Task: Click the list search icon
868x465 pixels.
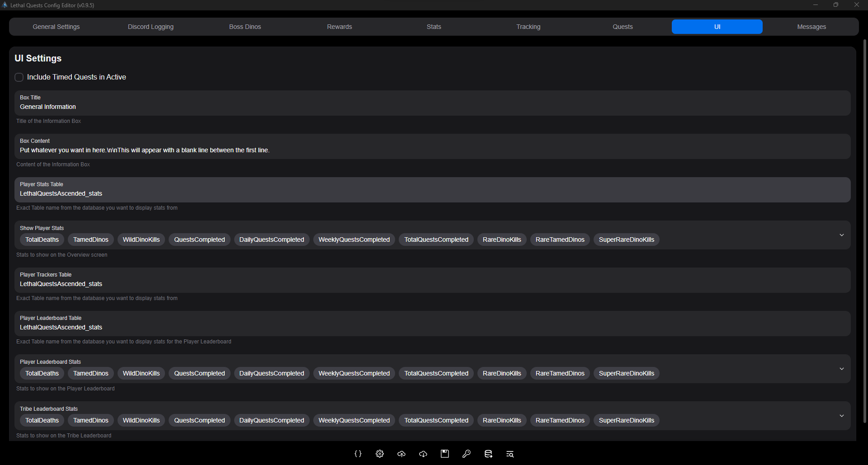Action: click(510, 454)
